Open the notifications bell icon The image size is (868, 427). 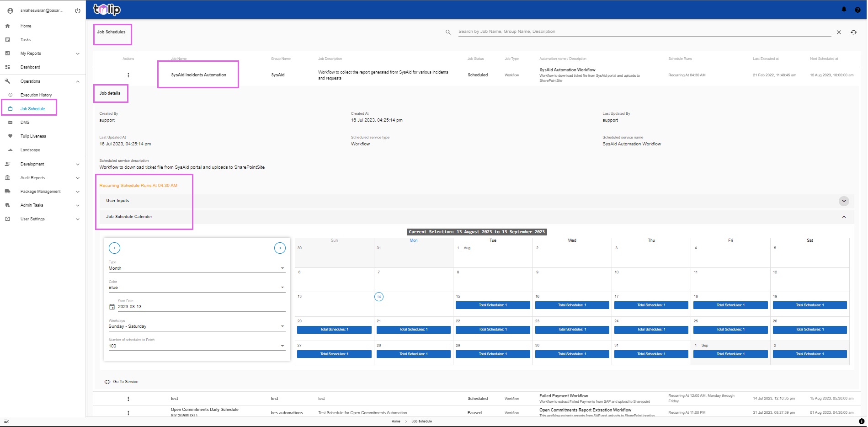[844, 9]
